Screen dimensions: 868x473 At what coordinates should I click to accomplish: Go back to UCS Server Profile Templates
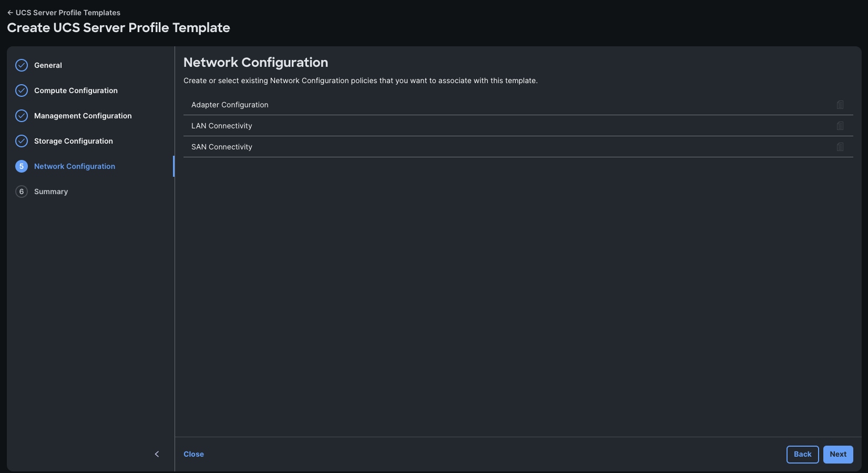[64, 13]
